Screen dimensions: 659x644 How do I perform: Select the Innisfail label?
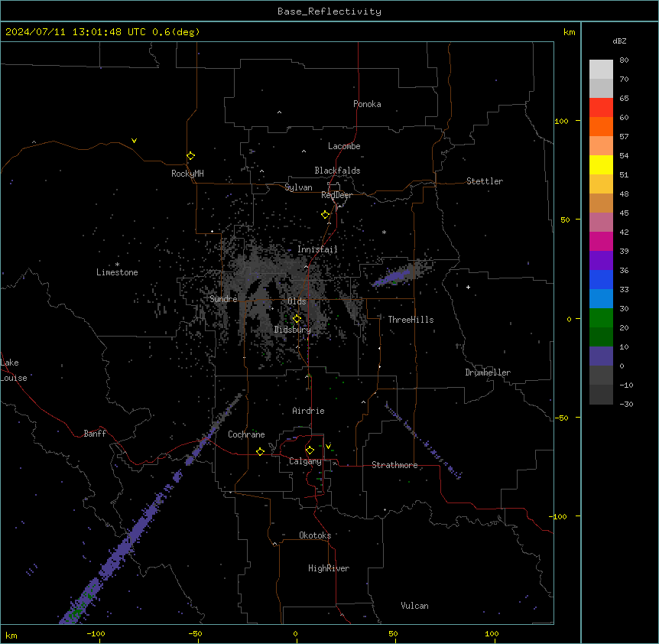click(317, 249)
